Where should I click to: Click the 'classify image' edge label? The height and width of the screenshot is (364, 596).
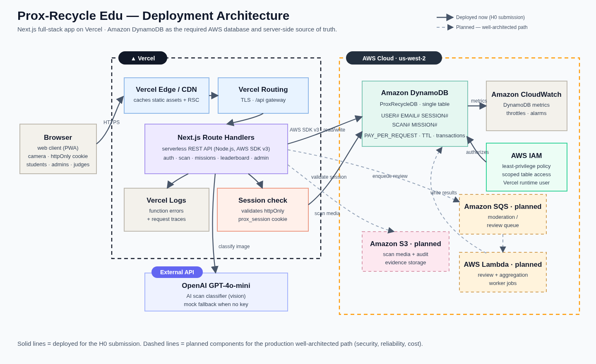click(234, 247)
